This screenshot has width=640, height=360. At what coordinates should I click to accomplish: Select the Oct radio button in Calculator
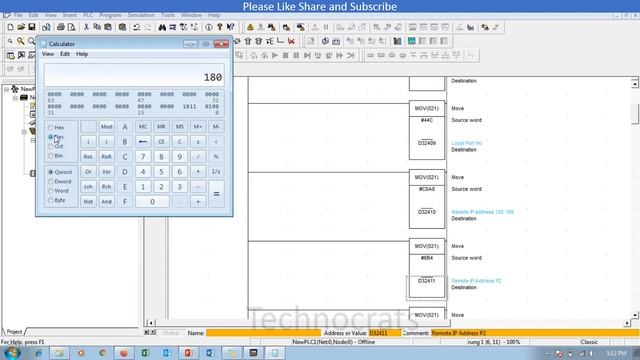51,147
